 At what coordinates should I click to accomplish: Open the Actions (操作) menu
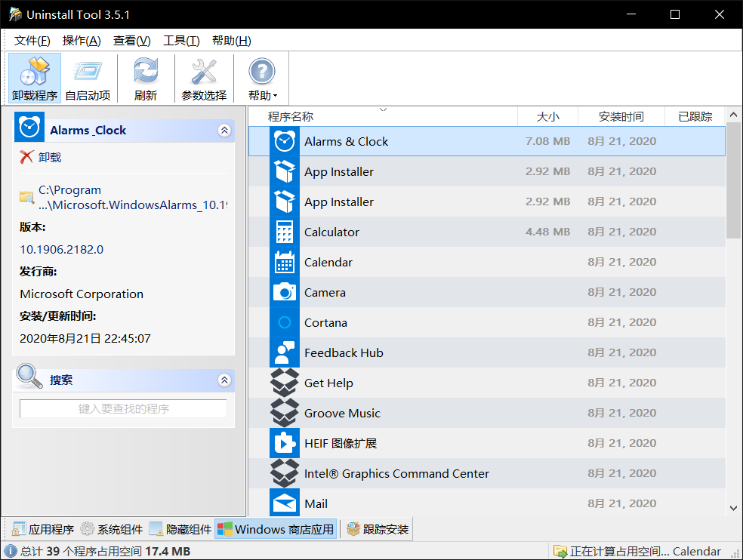click(x=82, y=41)
